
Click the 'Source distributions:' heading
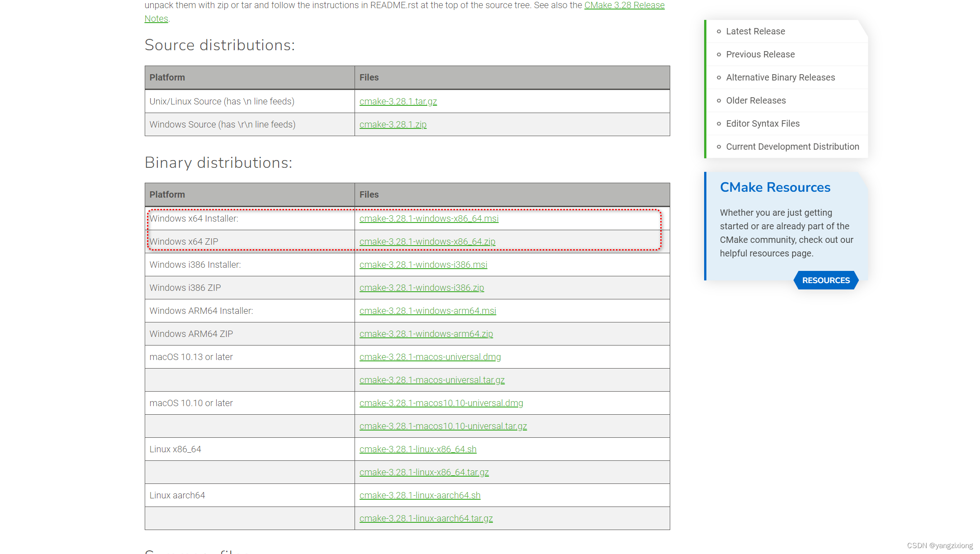[x=220, y=45]
